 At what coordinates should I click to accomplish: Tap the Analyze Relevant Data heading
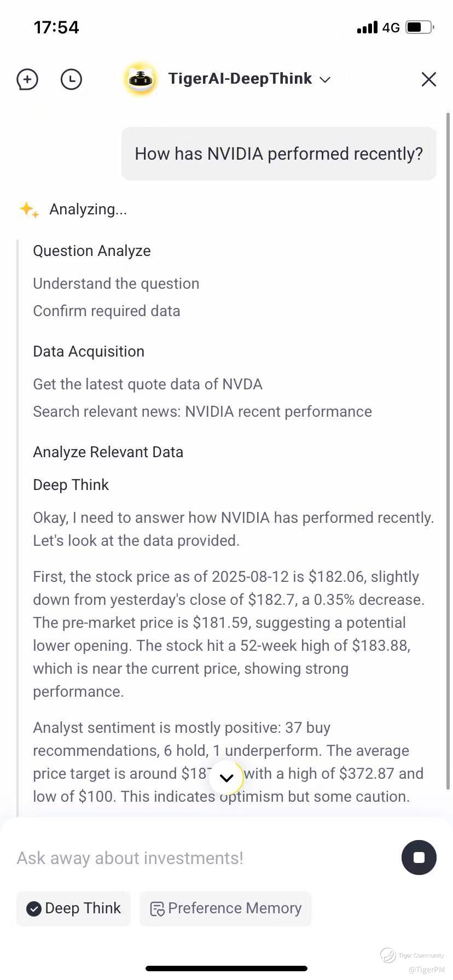coord(108,452)
